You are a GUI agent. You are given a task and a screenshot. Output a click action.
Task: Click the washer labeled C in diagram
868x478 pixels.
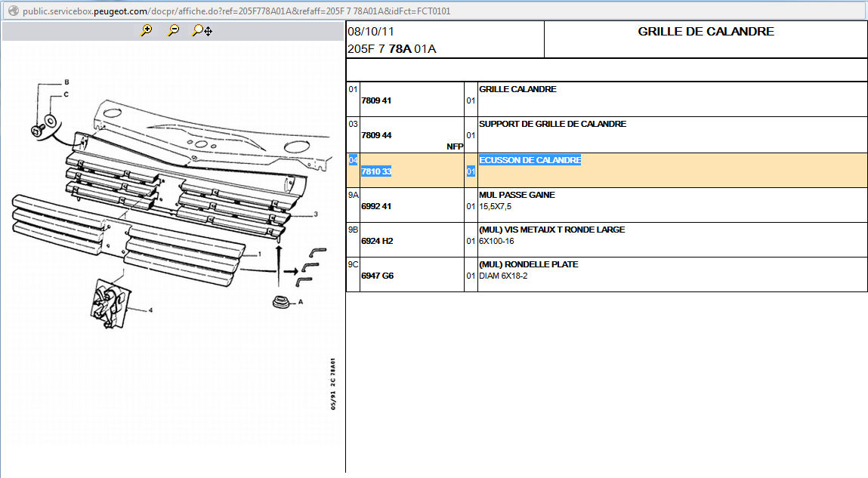(51, 120)
